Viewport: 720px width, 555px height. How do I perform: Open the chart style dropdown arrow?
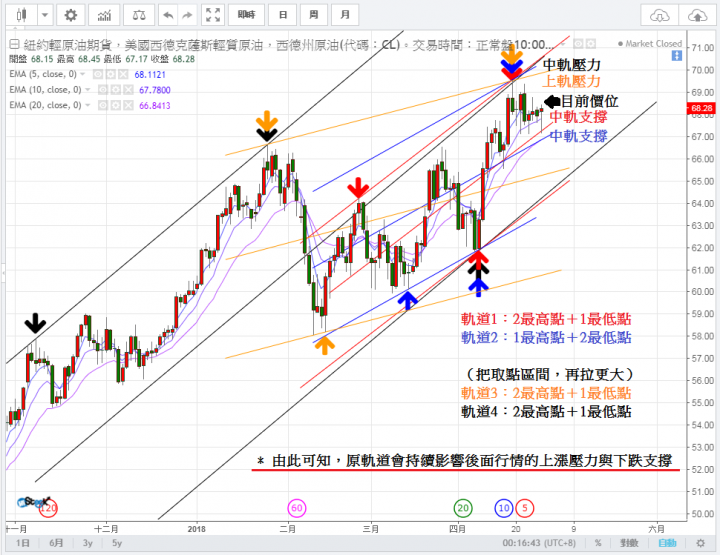tap(45, 15)
